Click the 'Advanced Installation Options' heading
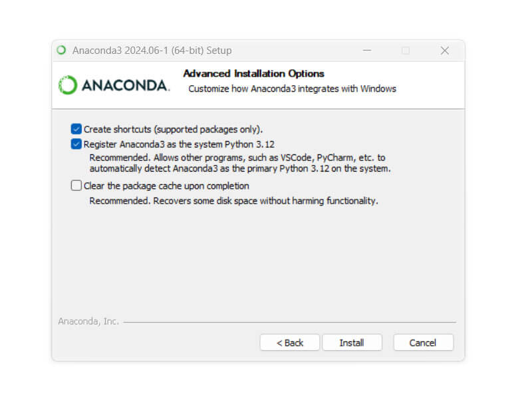532x399 pixels. point(254,73)
